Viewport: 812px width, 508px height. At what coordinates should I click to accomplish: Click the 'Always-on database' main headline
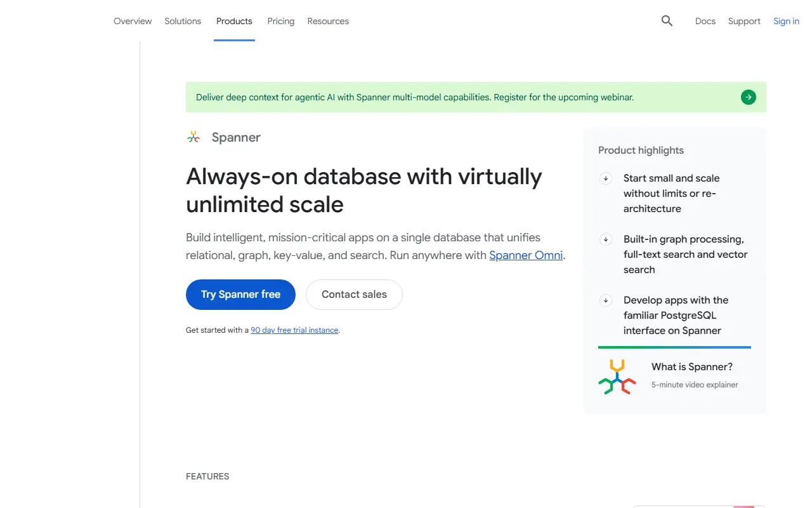364,190
